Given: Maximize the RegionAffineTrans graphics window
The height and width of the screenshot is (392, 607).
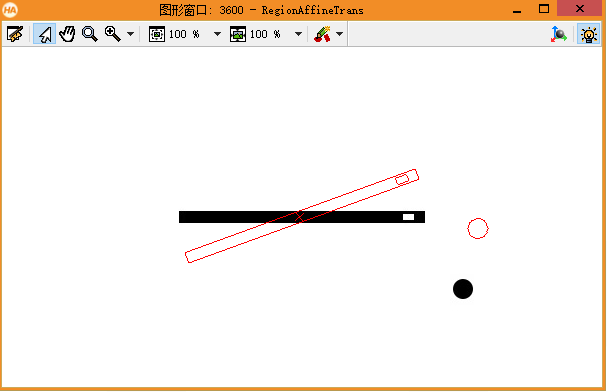Looking at the screenshot, I should (x=544, y=9).
